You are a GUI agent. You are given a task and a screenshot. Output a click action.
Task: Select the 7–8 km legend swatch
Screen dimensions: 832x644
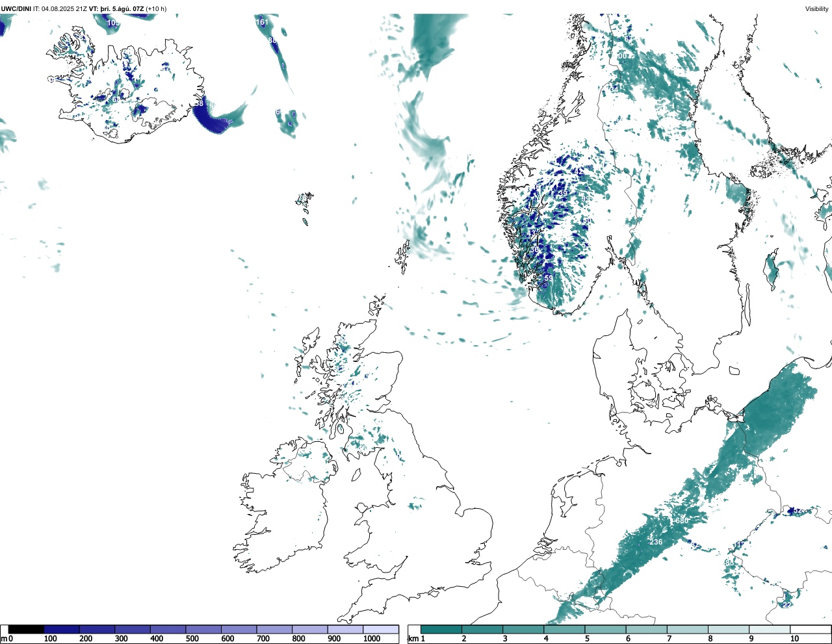point(687,630)
